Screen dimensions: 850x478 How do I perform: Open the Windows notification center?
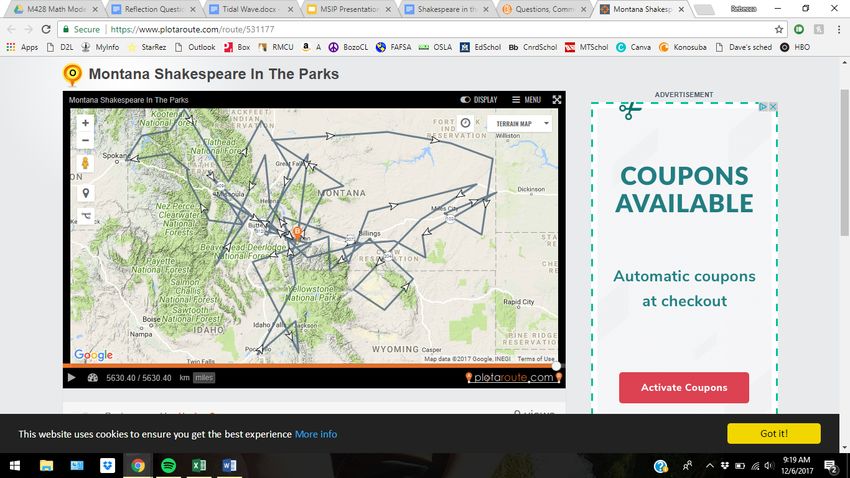point(831,466)
